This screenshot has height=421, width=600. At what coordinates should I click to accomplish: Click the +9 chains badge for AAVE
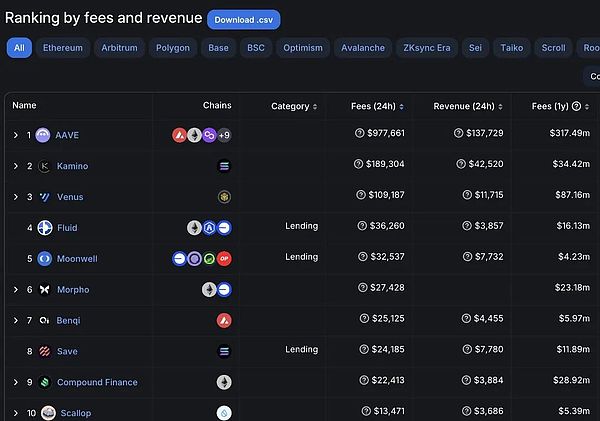[224, 135]
